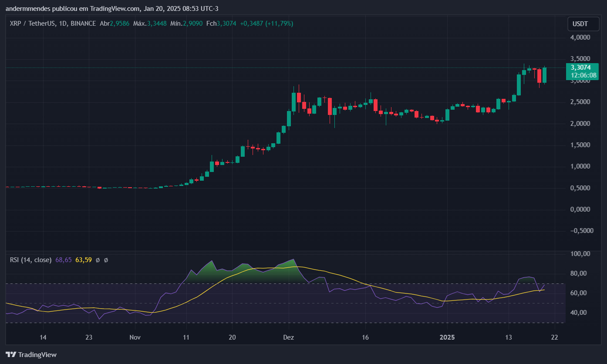Click the 14 date label on the time axis
The image size is (607, 364).
tap(43, 337)
